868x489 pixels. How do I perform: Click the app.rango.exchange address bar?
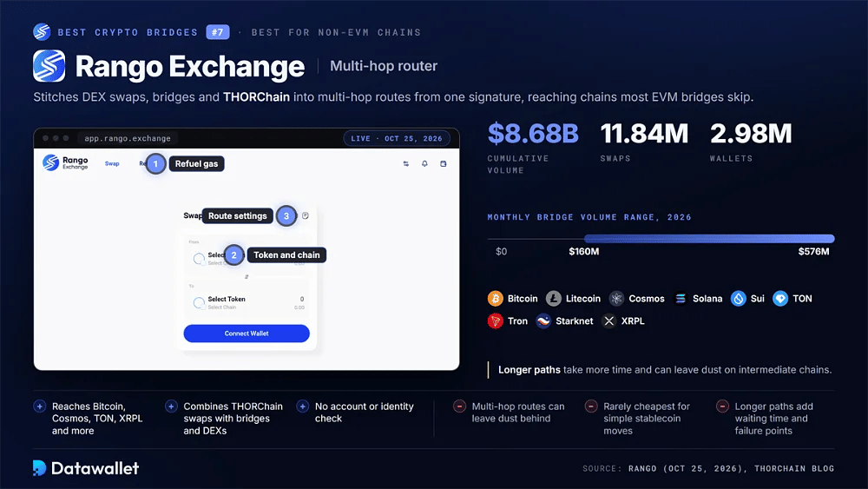[x=128, y=138]
